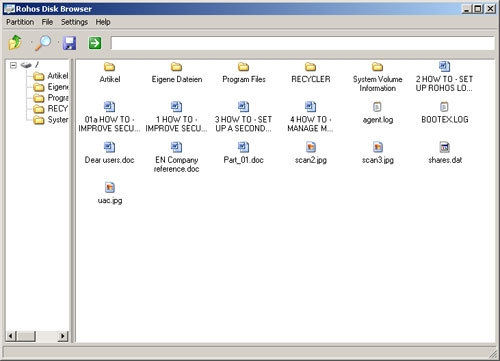The image size is (500, 361).
Task: Select the scan2.jpg image file
Action: pos(311,147)
